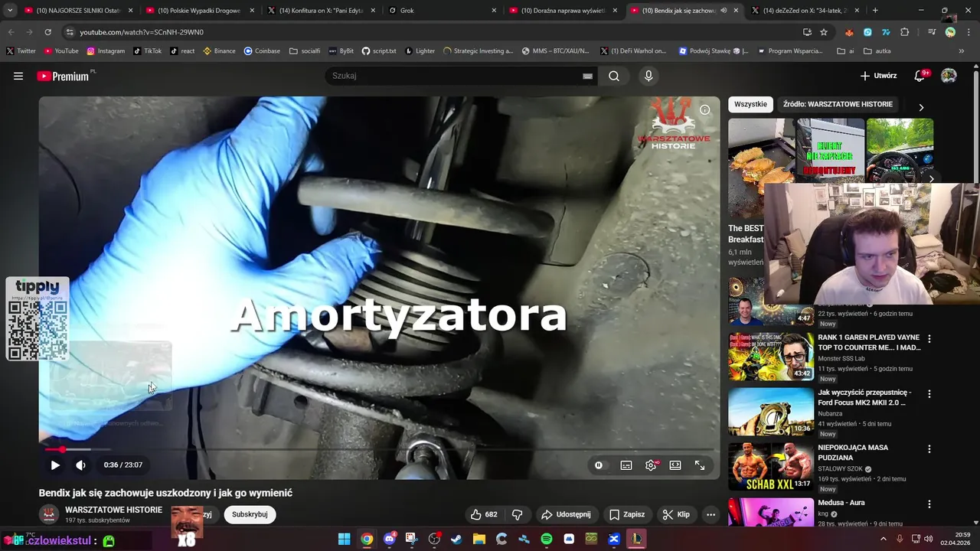The height and width of the screenshot is (551, 980).
Task: Open Windows Start menu
Action: [x=344, y=540]
